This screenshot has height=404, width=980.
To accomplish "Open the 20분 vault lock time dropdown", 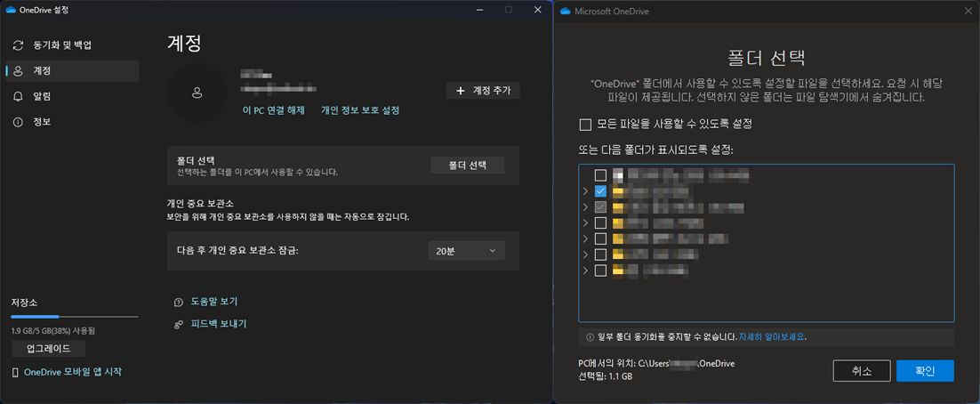I will [467, 251].
